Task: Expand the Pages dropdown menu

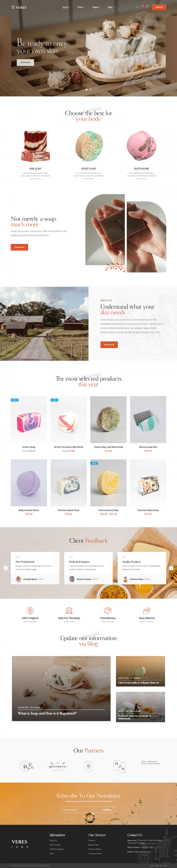Action: click(97, 7)
